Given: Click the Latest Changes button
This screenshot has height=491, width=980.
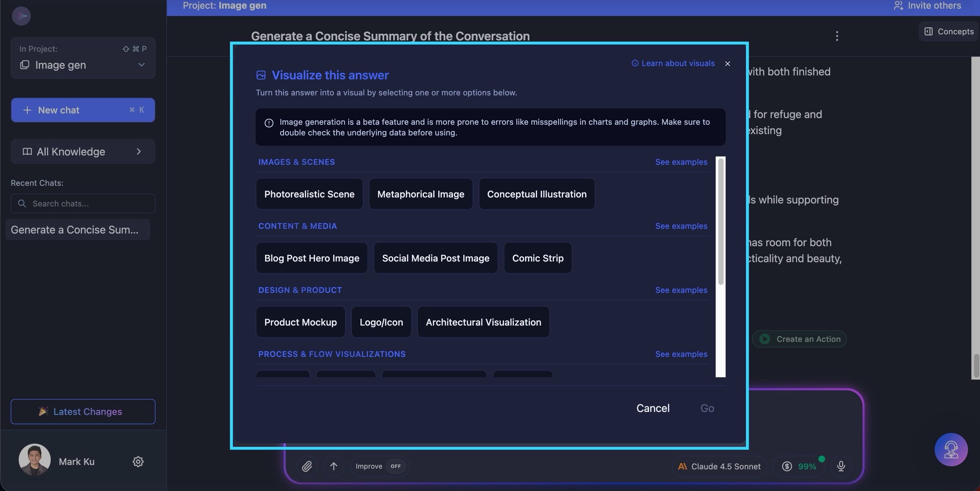Looking at the screenshot, I should (x=83, y=412).
